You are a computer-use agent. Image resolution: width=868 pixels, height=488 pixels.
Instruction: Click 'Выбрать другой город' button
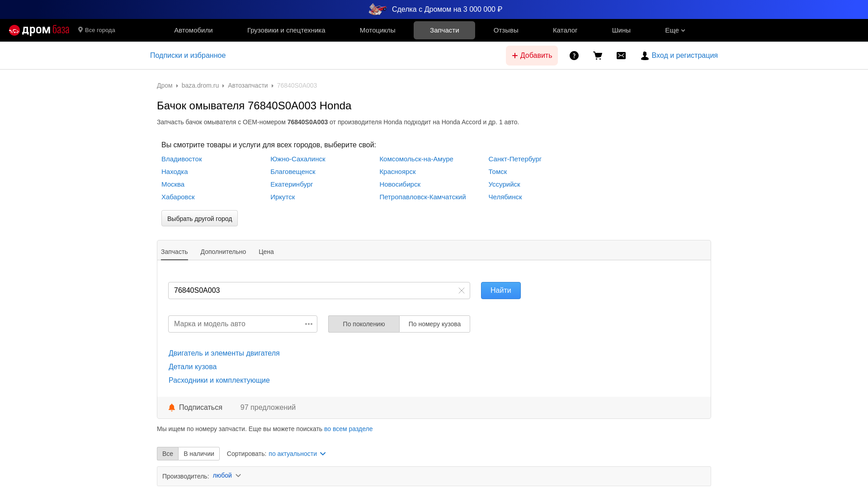click(x=199, y=218)
